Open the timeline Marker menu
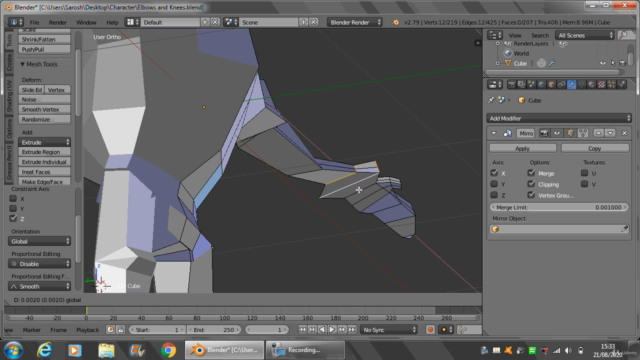The width and height of the screenshot is (640, 360). pos(31,330)
